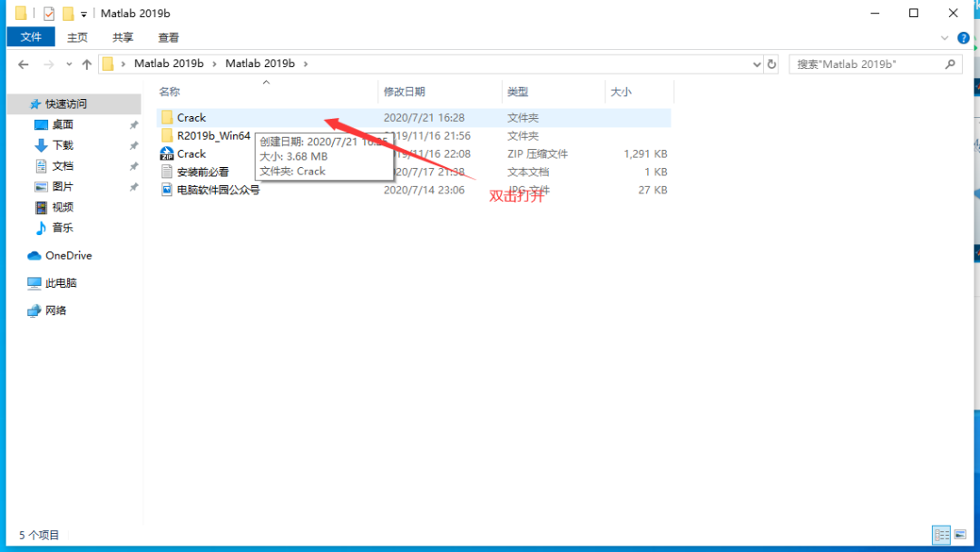Maximize the Explorer window
980x552 pixels.
click(x=914, y=13)
